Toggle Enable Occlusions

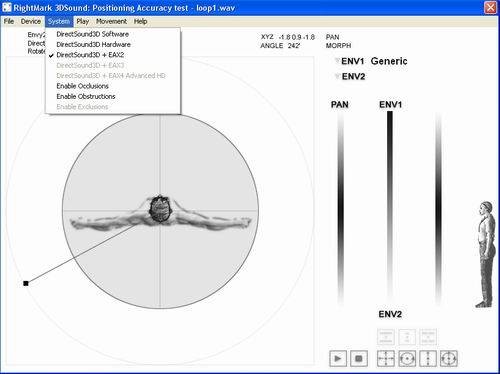coord(113,86)
